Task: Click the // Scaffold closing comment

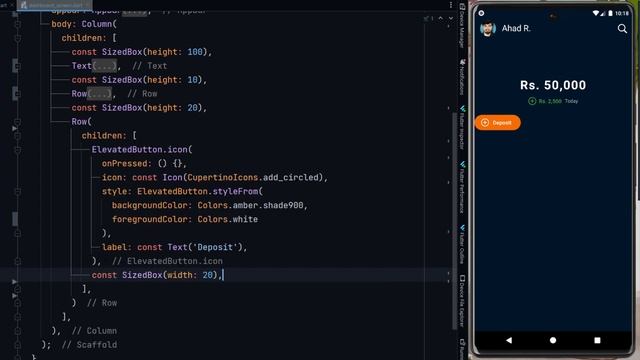Action: (89, 345)
